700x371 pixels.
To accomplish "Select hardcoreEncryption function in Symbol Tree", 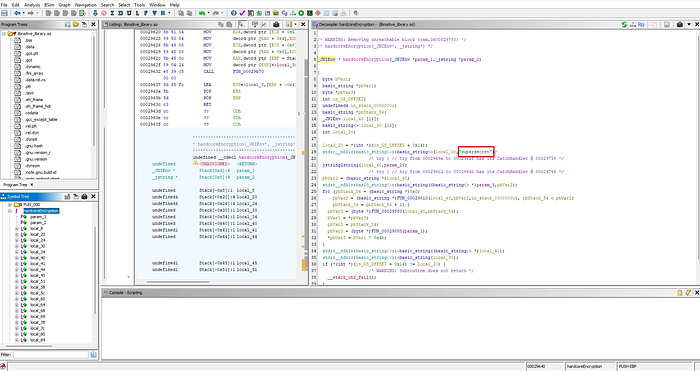I will click(x=41, y=211).
